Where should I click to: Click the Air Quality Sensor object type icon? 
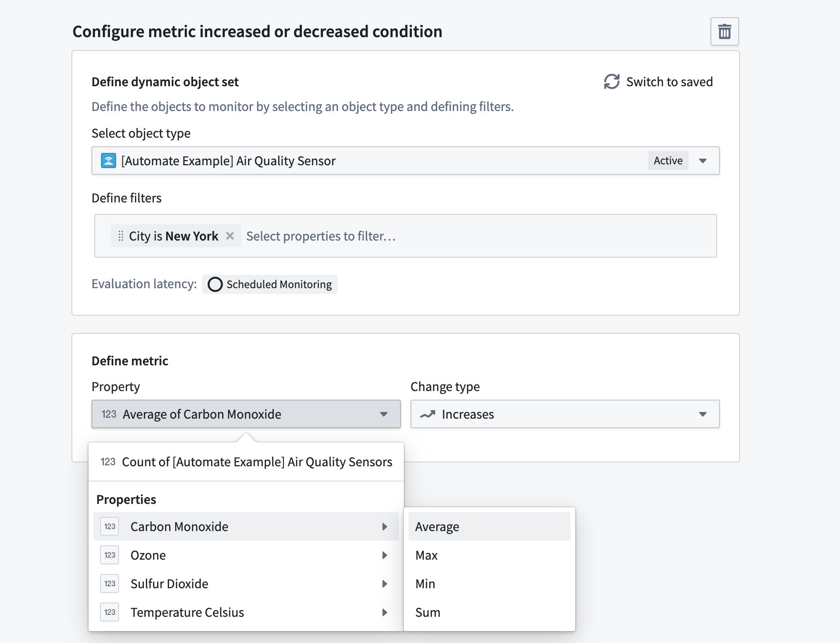109,161
